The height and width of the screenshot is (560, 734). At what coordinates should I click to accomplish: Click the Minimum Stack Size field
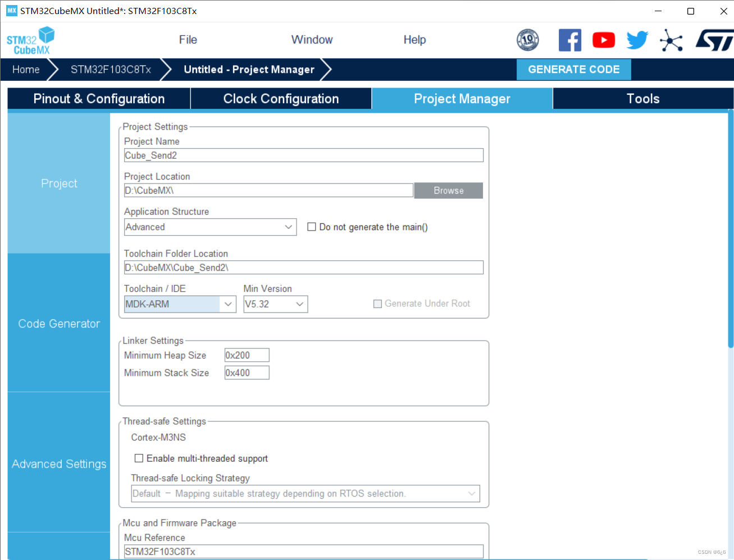tap(247, 373)
